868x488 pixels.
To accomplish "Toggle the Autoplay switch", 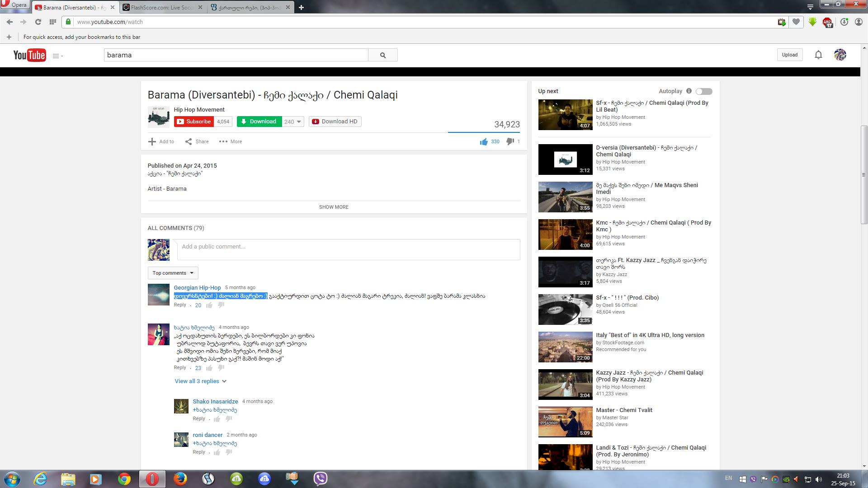I will [704, 91].
